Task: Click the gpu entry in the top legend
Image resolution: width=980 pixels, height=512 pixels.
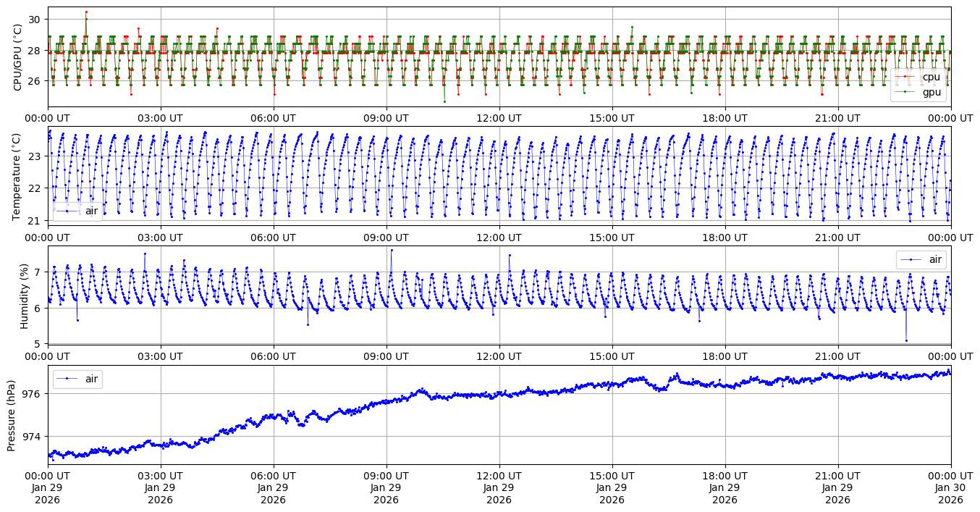Action: pyautogui.click(x=931, y=92)
